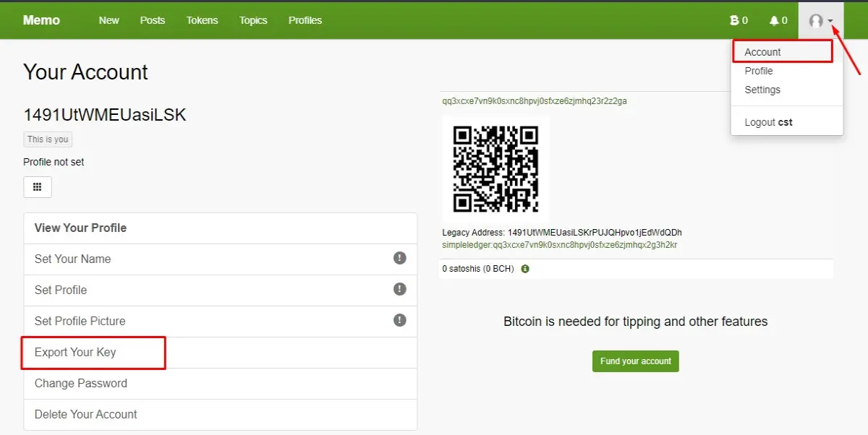
Task: Click the 1491UtWMEUasiLSK account heading
Action: [x=105, y=115]
